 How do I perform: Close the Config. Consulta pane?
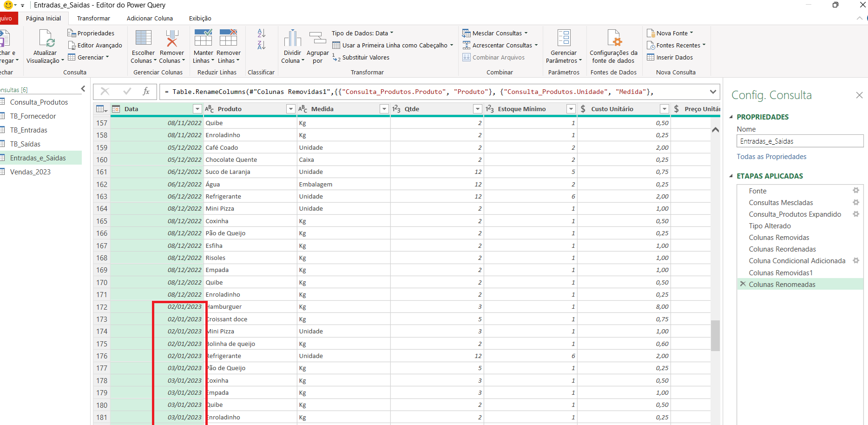click(x=859, y=95)
